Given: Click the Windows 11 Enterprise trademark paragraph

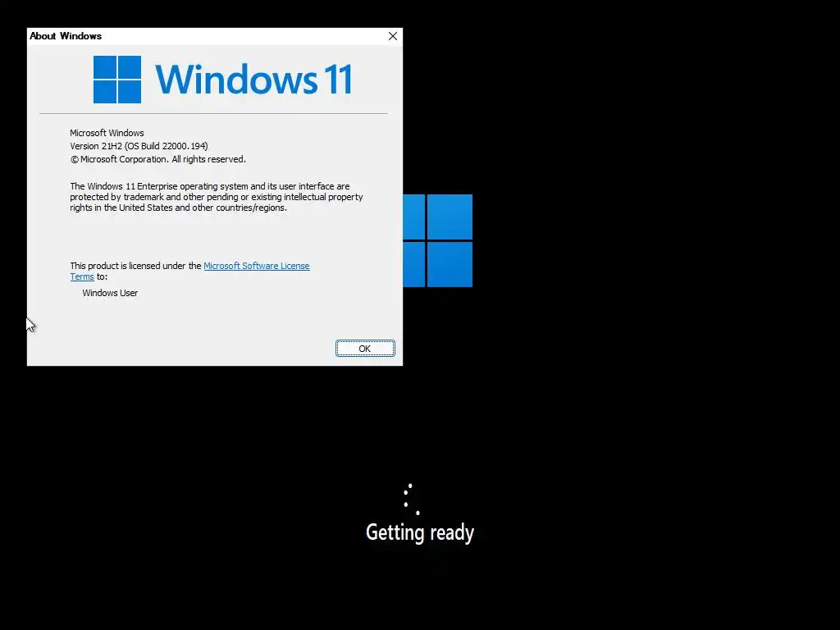Looking at the screenshot, I should 217,197.
